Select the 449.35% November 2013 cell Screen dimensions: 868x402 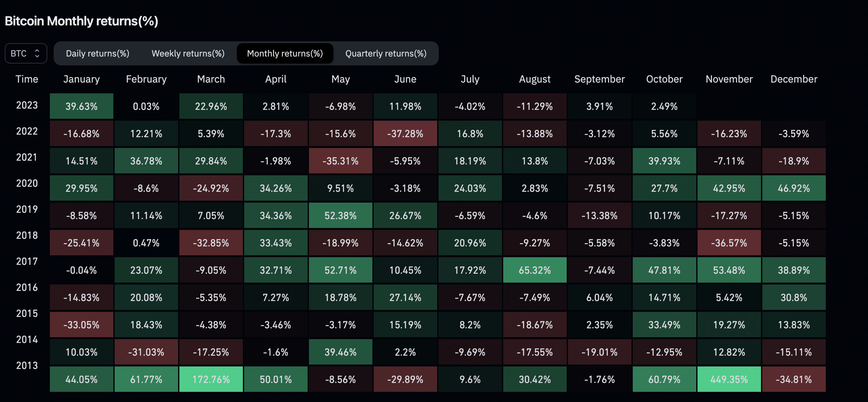pyautogui.click(x=729, y=379)
